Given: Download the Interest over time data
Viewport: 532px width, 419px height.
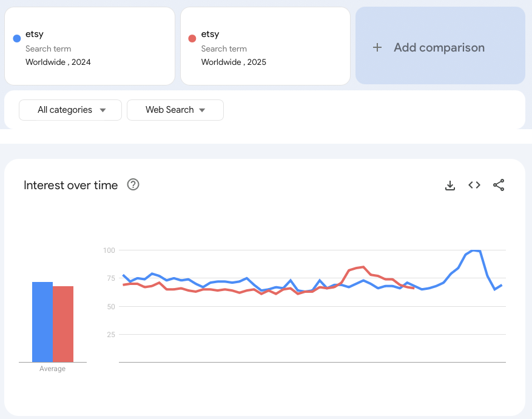Looking at the screenshot, I should (450, 185).
